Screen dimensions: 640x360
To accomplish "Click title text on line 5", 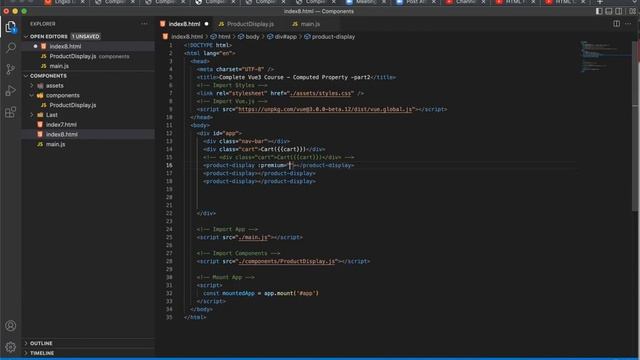I will coord(295,78).
